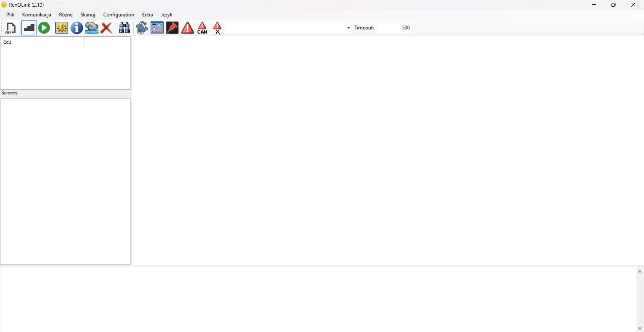The image size is (644, 332).
Task: Open the Język menu
Action: [x=167, y=15]
